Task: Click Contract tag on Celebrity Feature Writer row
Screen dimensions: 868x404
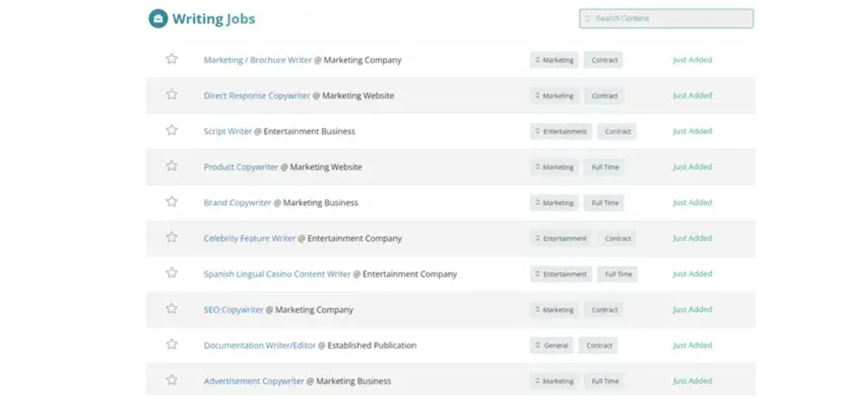Action: click(617, 239)
